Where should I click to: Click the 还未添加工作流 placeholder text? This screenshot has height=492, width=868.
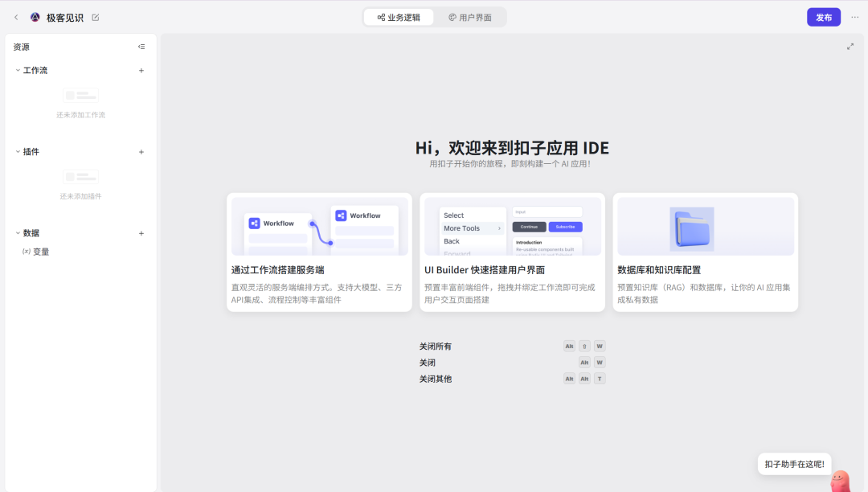pyautogui.click(x=81, y=115)
